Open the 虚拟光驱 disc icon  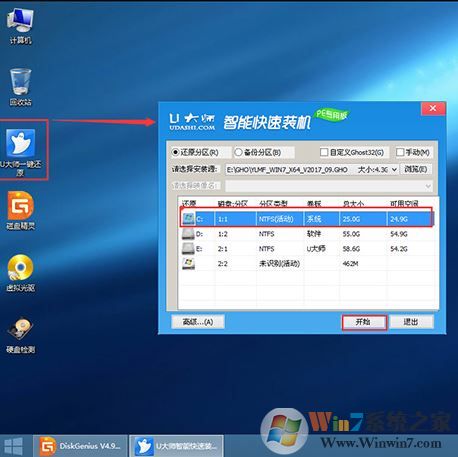(x=20, y=273)
